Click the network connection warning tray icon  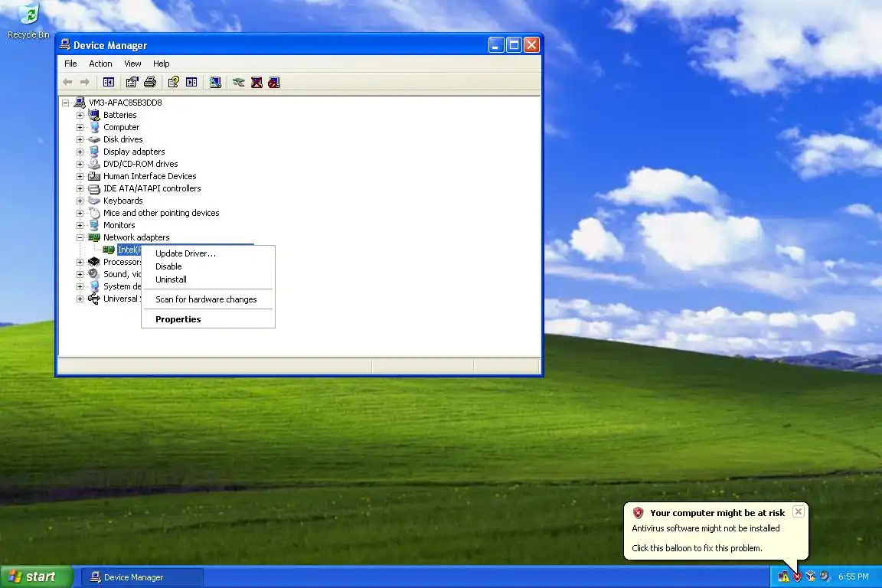783,577
